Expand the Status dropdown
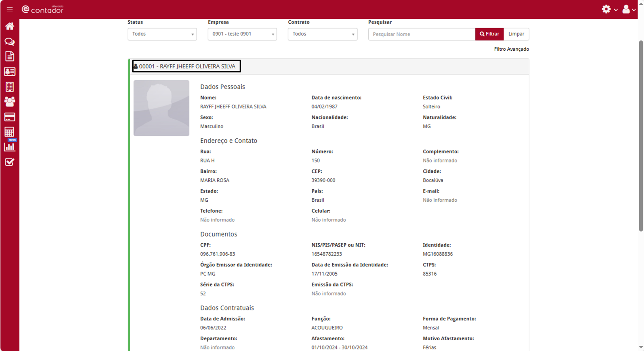This screenshot has width=644, height=351. coord(162,34)
